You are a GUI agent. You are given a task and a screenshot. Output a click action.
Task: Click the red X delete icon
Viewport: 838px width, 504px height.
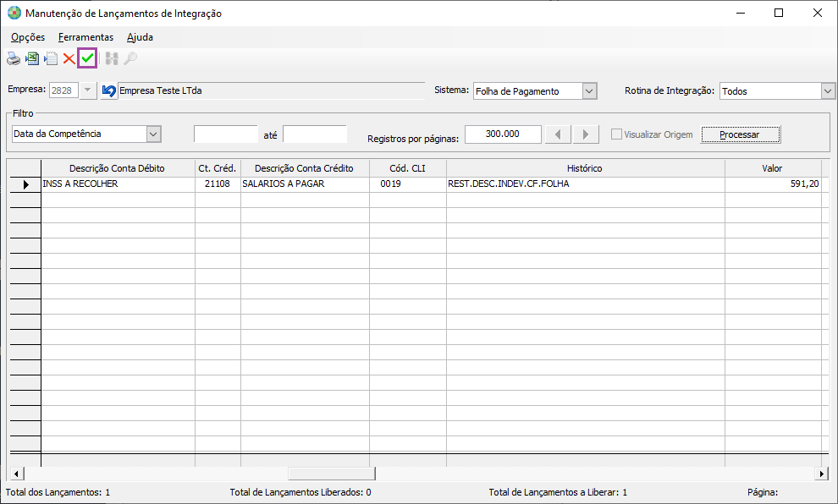pyautogui.click(x=69, y=58)
